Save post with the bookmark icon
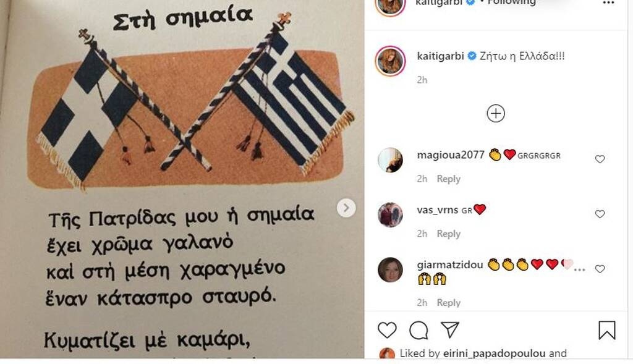Screen dimensions: 633x364 click(607, 330)
